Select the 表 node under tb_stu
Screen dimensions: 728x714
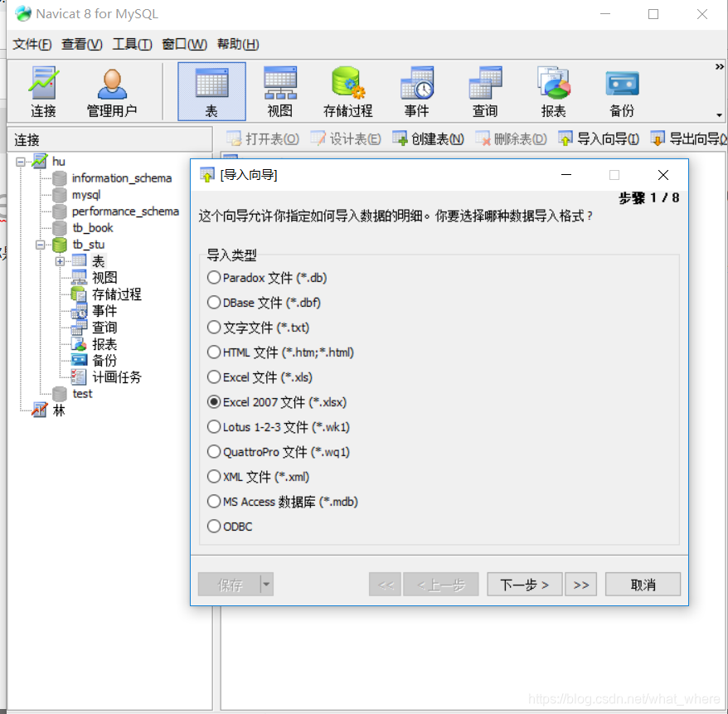(x=98, y=261)
